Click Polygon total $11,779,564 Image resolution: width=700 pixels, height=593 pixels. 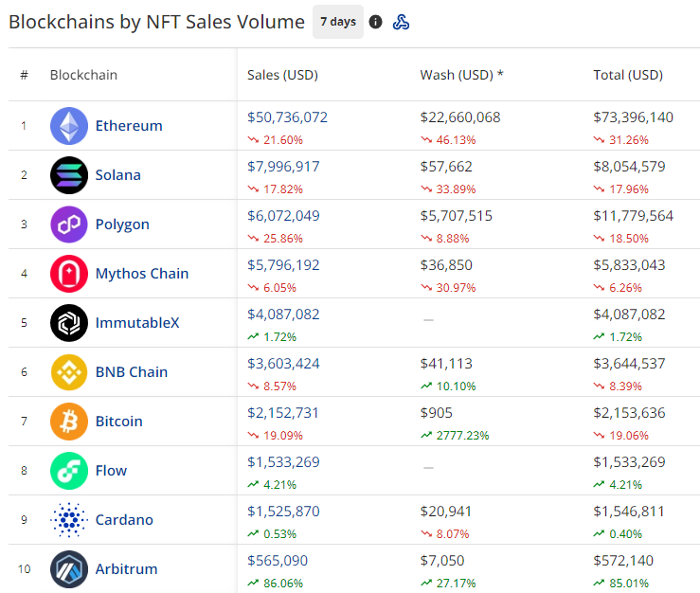(633, 216)
